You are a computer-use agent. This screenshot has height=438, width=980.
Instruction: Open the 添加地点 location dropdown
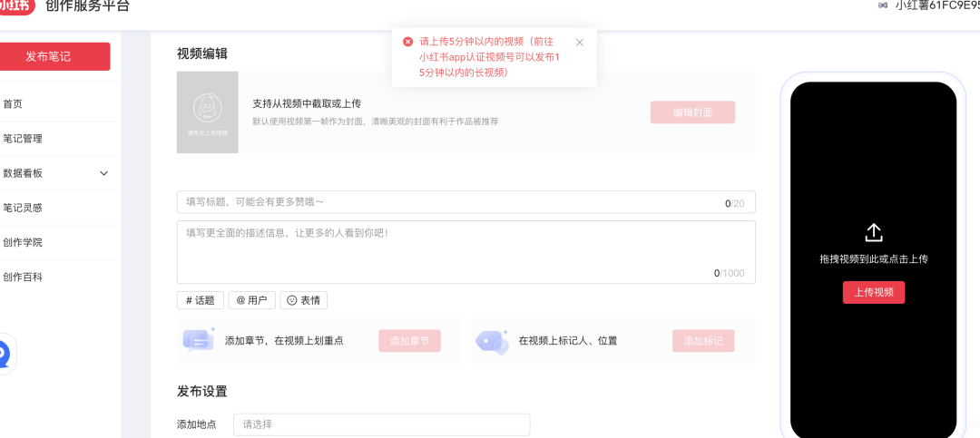pos(381,424)
